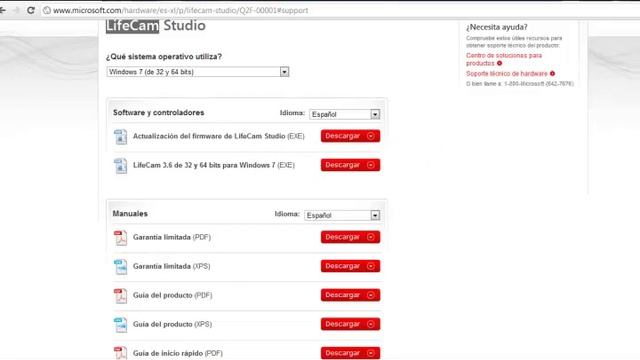Open Centro de soluciones para productos link
The height and width of the screenshot is (360, 640).
click(x=504, y=59)
